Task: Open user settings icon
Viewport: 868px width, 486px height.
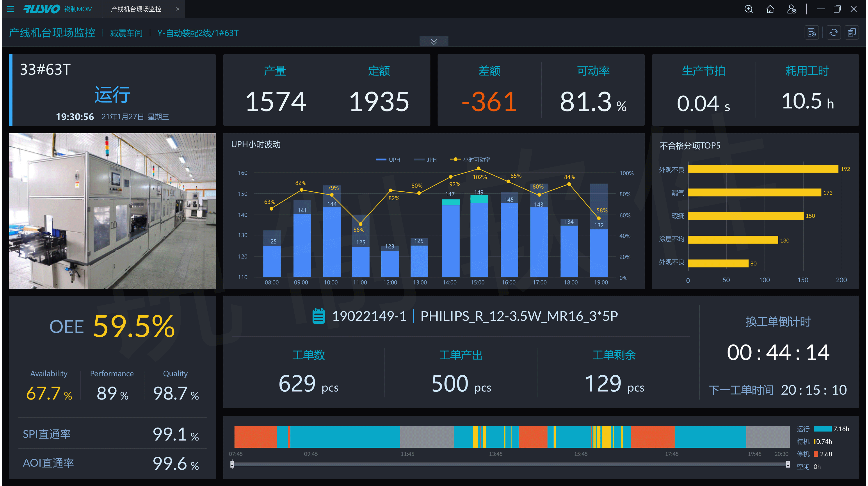Action: [x=792, y=9]
